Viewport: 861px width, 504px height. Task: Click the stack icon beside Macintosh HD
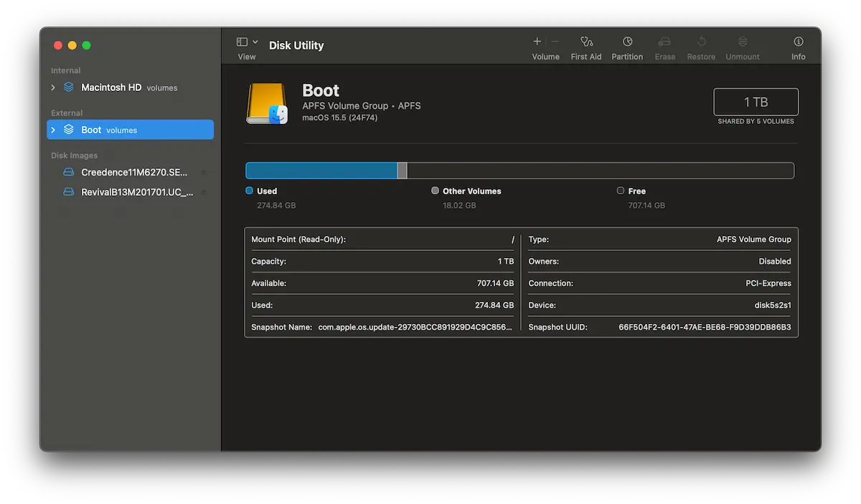tap(68, 87)
